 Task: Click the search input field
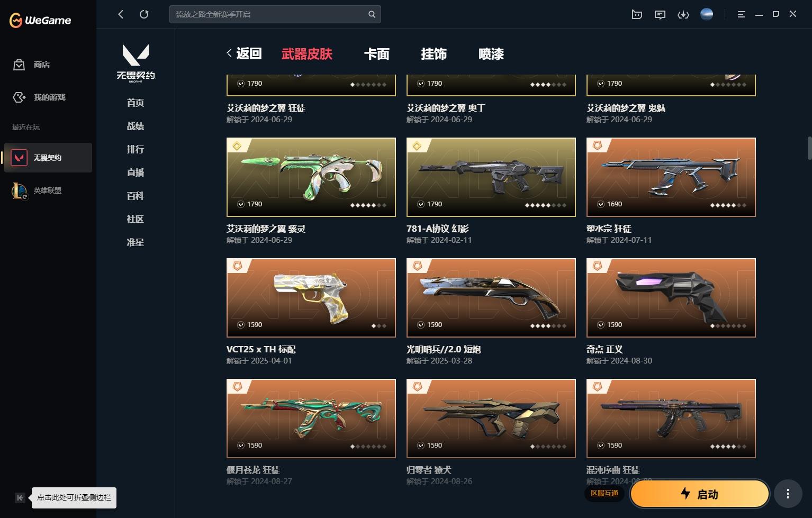[269, 14]
